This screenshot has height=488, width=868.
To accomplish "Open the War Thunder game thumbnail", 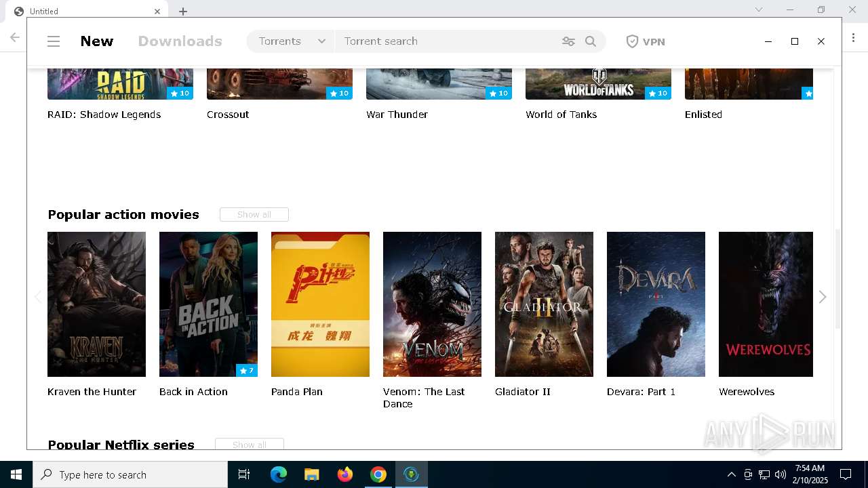I will (x=439, y=84).
